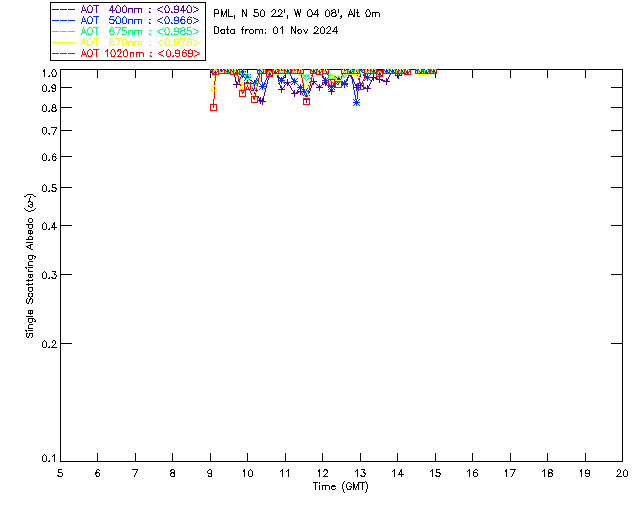This screenshot has width=640, height=512.
Task: Click the x-axis hour label 5
Action: coord(60,473)
